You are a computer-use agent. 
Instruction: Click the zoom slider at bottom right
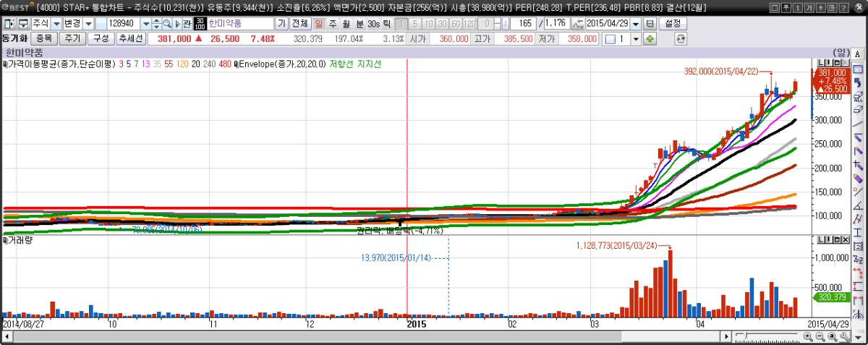pyautogui.click(x=767, y=336)
